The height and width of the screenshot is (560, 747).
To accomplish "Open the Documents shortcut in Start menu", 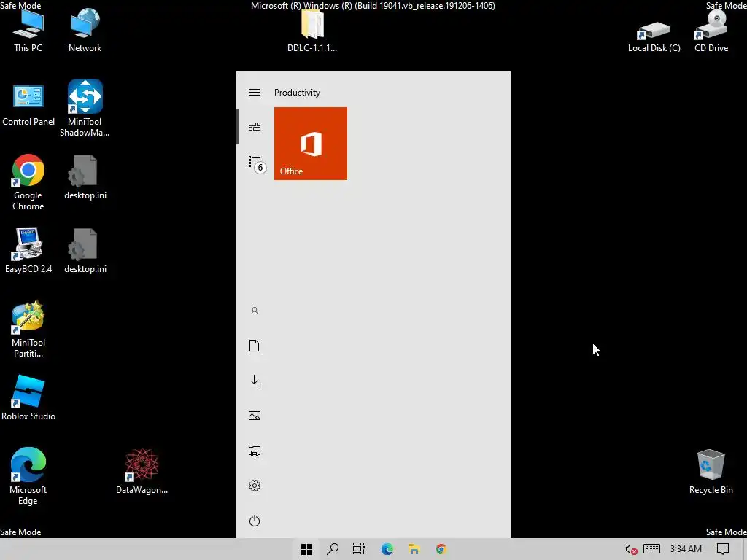I will [255, 346].
